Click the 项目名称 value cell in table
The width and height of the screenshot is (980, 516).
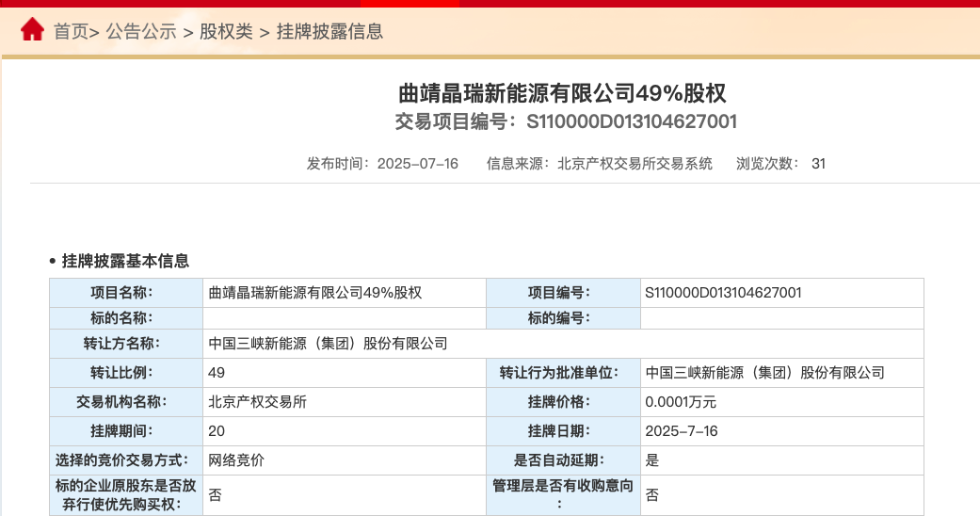[315, 292]
